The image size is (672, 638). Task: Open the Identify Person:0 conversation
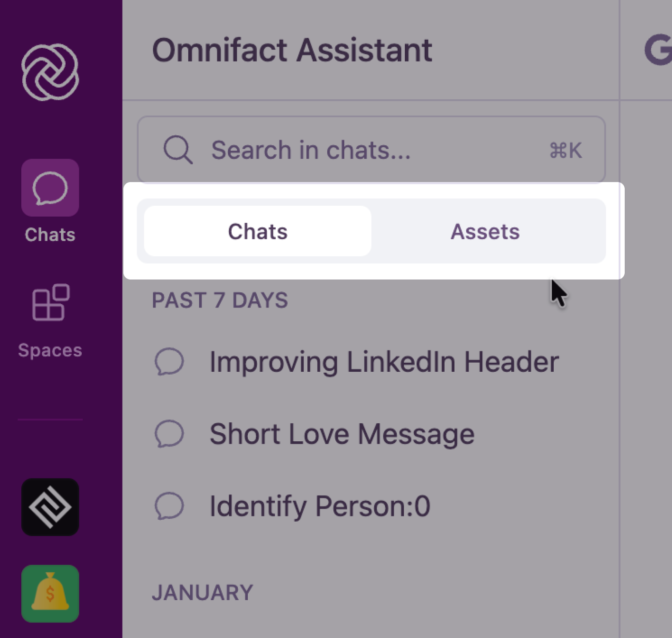tap(320, 505)
